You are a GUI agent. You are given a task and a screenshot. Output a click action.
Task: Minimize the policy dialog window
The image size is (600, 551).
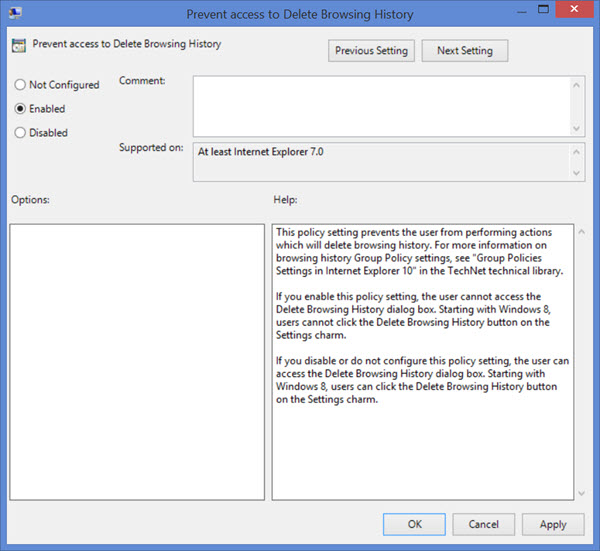click(x=522, y=11)
